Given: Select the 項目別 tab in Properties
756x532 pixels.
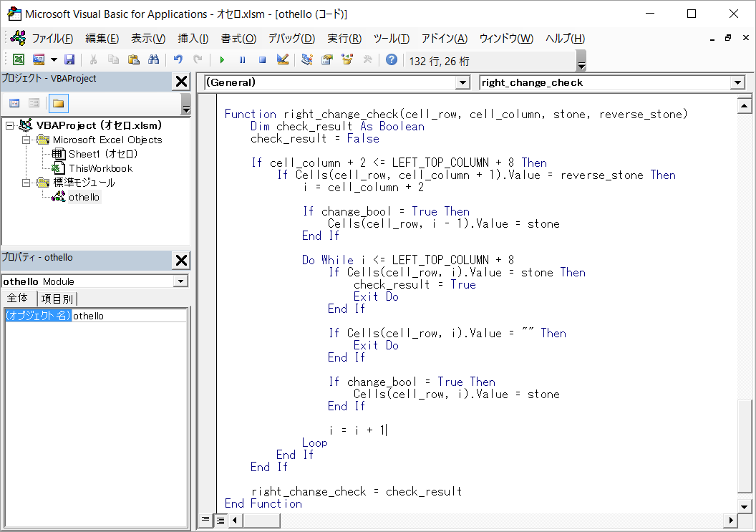Looking at the screenshot, I should pyautogui.click(x=56, y=299).
